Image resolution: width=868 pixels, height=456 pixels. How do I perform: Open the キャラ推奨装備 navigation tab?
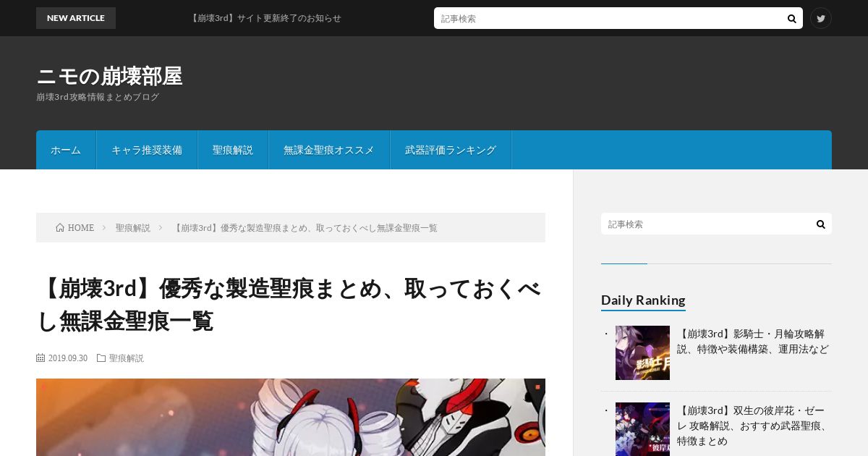(x=147, y=150)
